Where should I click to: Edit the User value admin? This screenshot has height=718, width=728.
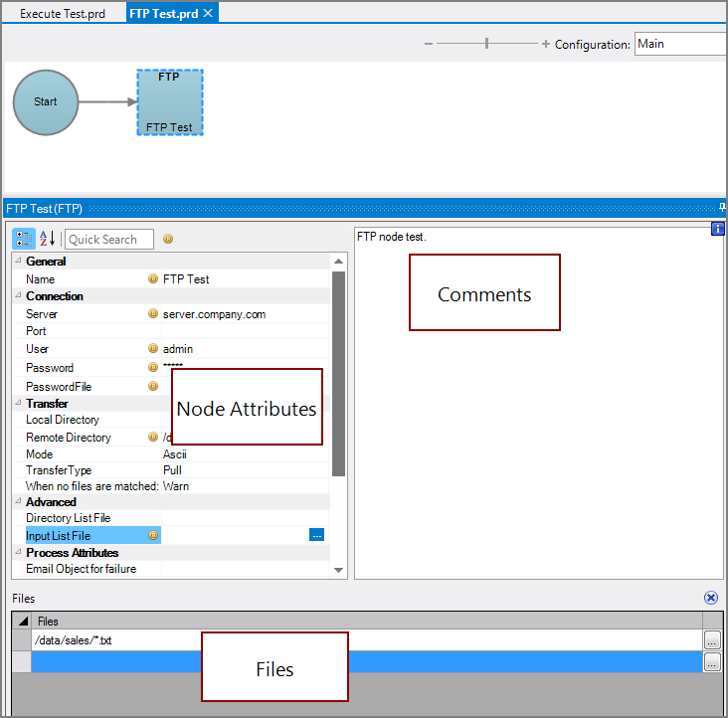[x=245, y=348]
